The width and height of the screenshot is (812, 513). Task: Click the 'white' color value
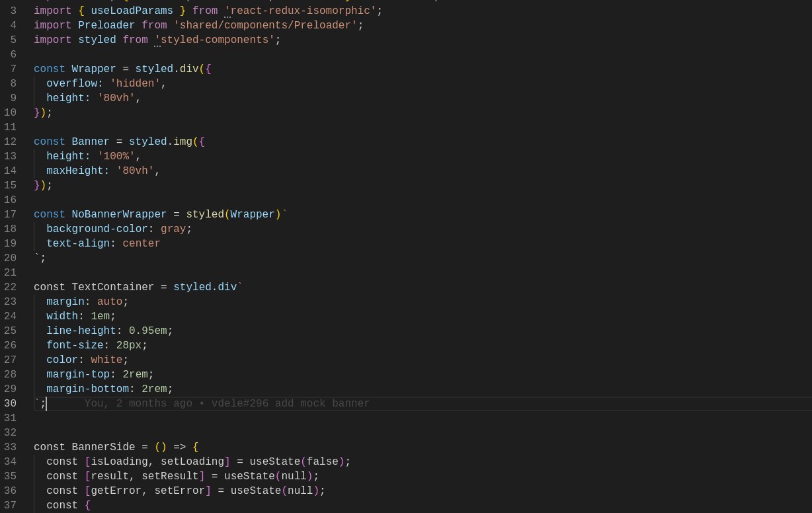(106, 360)
